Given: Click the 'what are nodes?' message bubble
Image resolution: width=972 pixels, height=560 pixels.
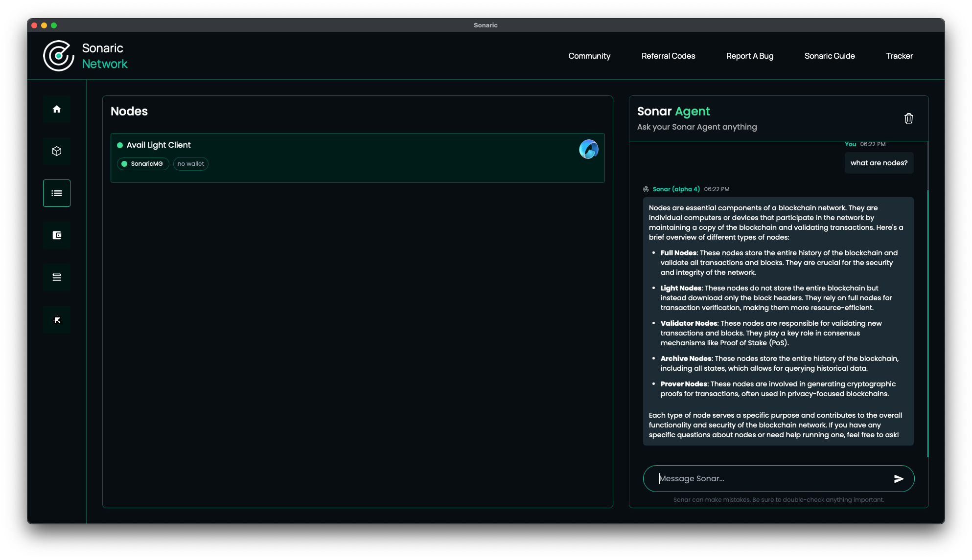Looking at the screenshot, I should (879, 163).
